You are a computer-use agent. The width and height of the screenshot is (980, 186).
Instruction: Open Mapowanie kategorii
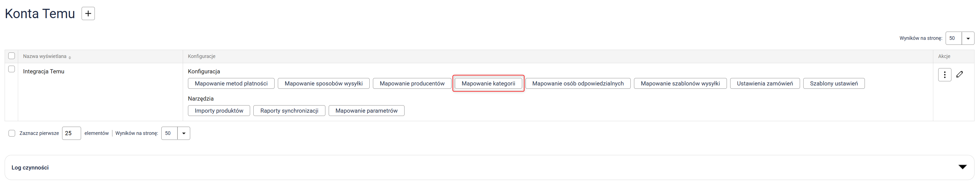coord(488,83)
